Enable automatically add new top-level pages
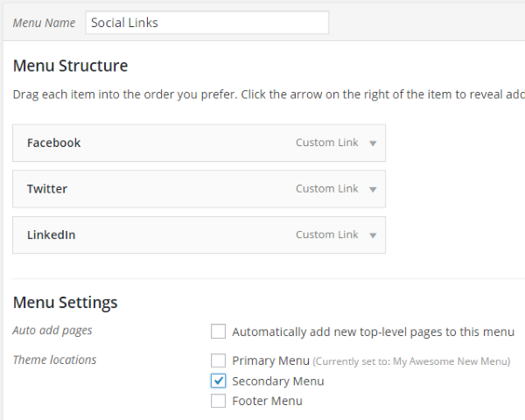 click(x=218, y=332)
